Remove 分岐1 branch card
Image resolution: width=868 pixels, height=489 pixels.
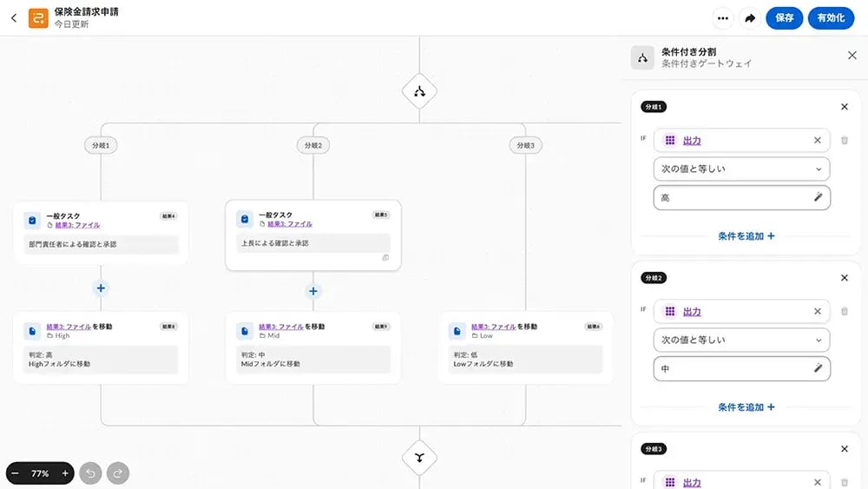tap(845, 107)
